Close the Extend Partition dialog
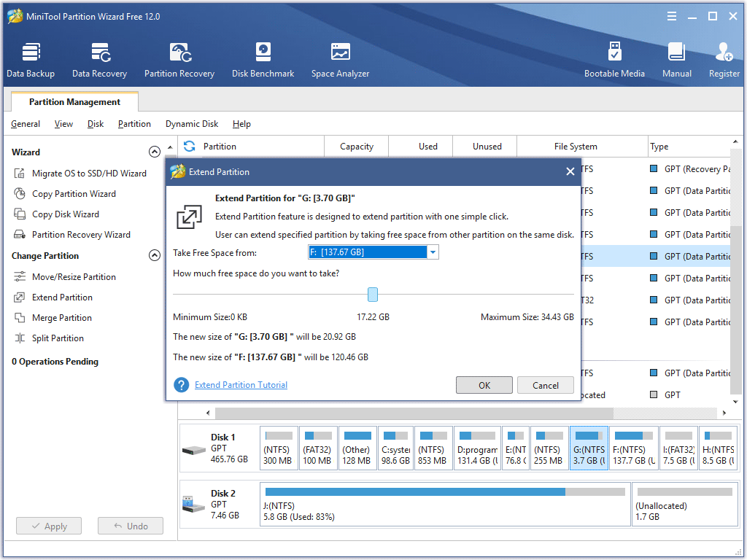 (570, 171)
